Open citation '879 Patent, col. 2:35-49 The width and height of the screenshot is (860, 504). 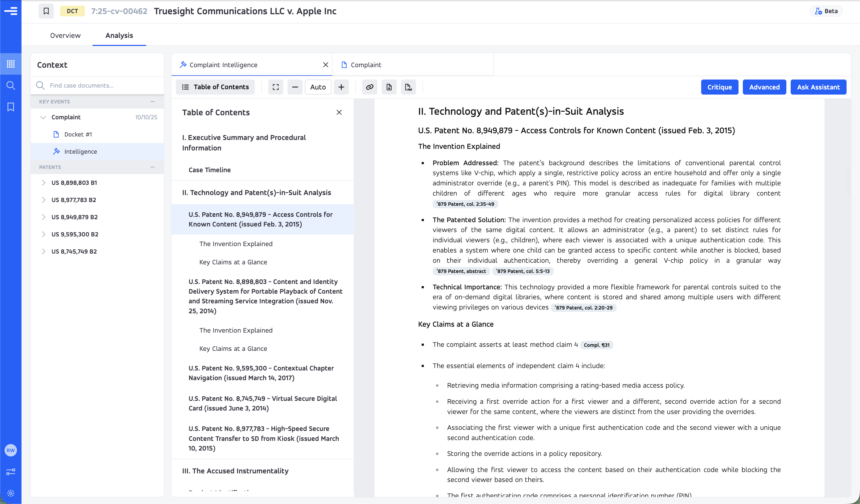pos(465,204)
